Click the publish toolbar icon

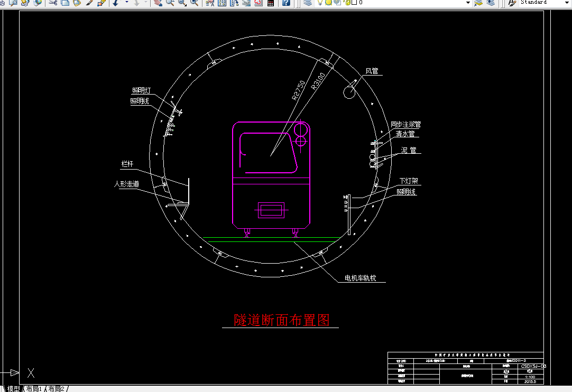25,3
